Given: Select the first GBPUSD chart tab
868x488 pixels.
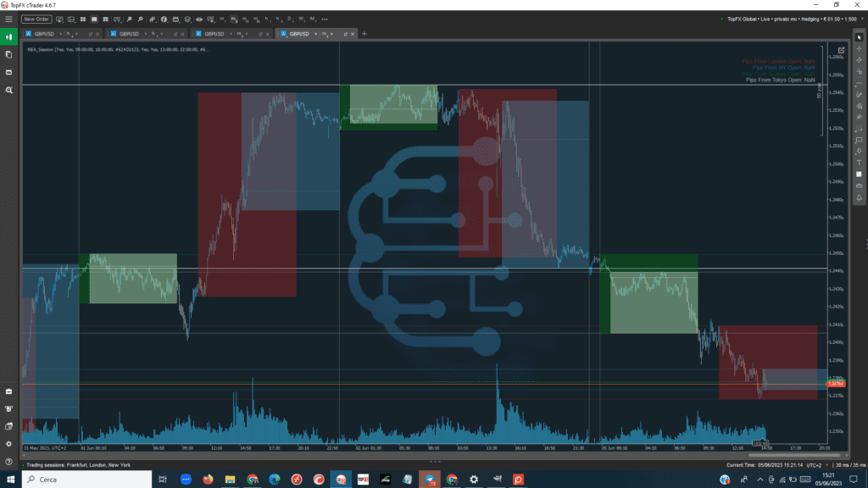Looking at the screenshot, I should (x=44, y=34).
